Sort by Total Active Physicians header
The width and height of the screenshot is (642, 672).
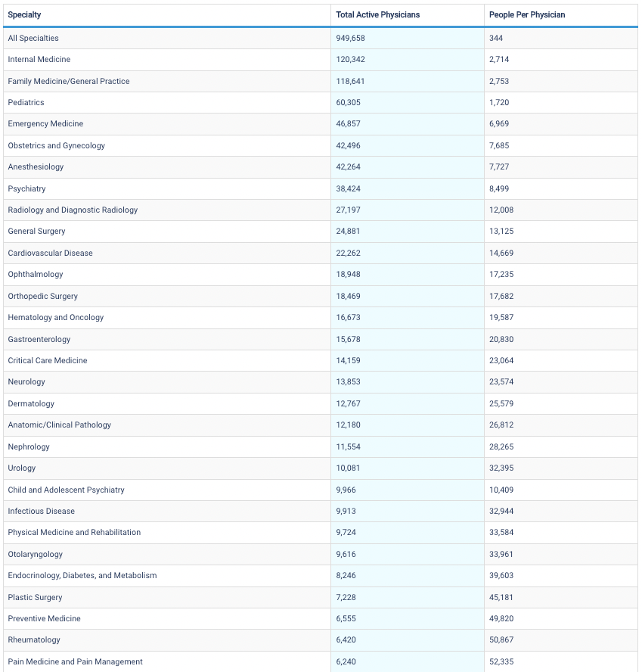coord(377,15)
